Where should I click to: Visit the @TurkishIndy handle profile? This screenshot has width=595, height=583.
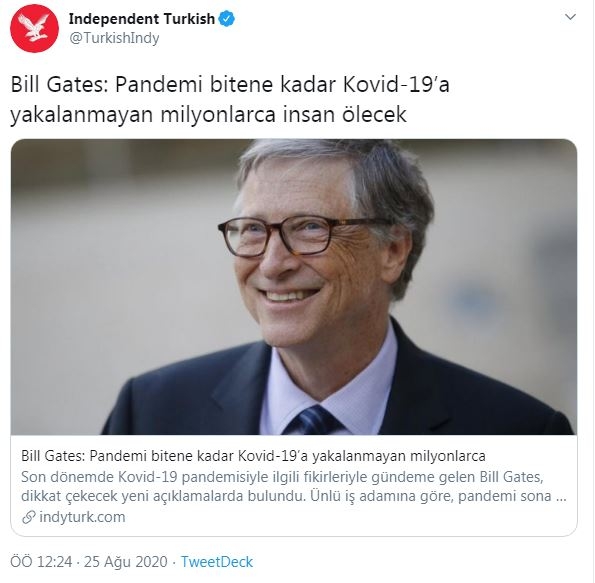point(114,38)
